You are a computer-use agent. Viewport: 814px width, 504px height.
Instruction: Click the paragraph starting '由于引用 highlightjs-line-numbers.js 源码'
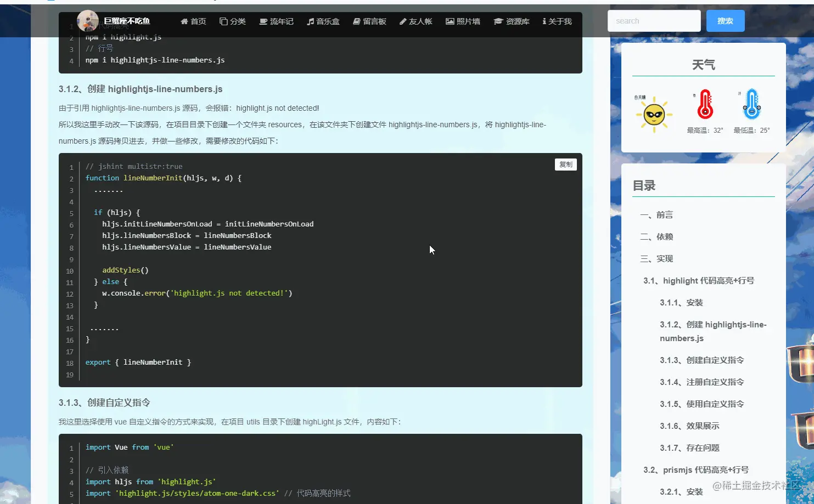point(189,109)
